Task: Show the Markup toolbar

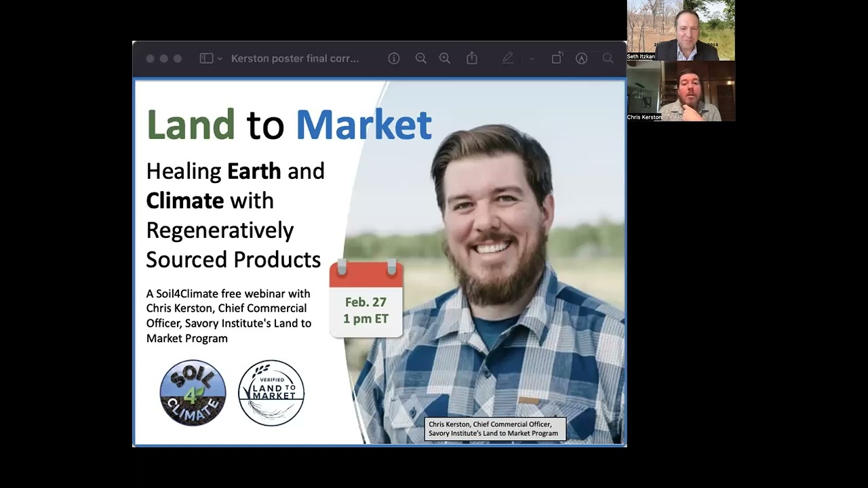Action: tap(581, 59)
